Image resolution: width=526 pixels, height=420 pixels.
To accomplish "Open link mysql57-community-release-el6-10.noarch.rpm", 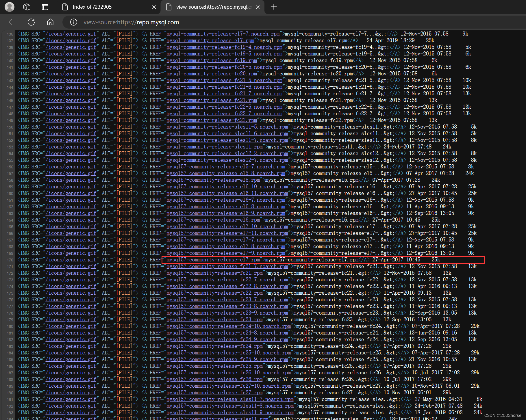I will click(x=227, y=187).
